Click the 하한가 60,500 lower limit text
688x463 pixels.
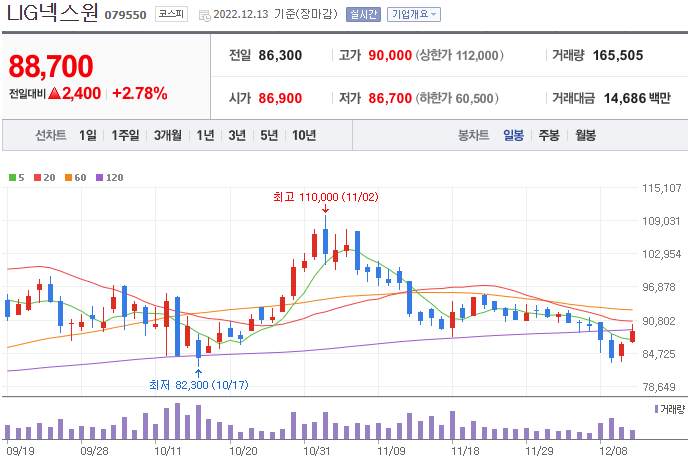pyautogui.click(x=457, y=98)
